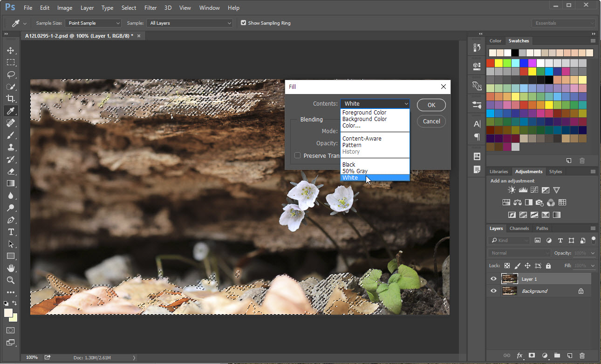Open the layer Kind filter dropdown
Image resolution: width=601 pixels, height=364 pixels.
click(x=509, y=240)
